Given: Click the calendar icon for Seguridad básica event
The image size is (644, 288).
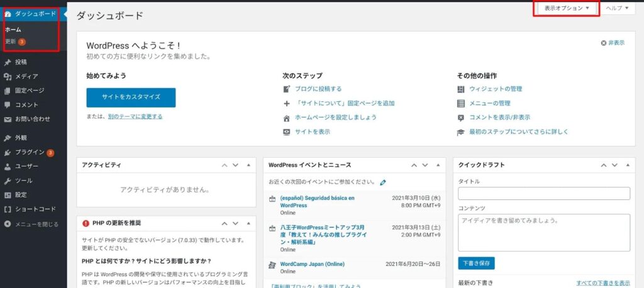Looking at the screenshot, I should coord(272,199).
